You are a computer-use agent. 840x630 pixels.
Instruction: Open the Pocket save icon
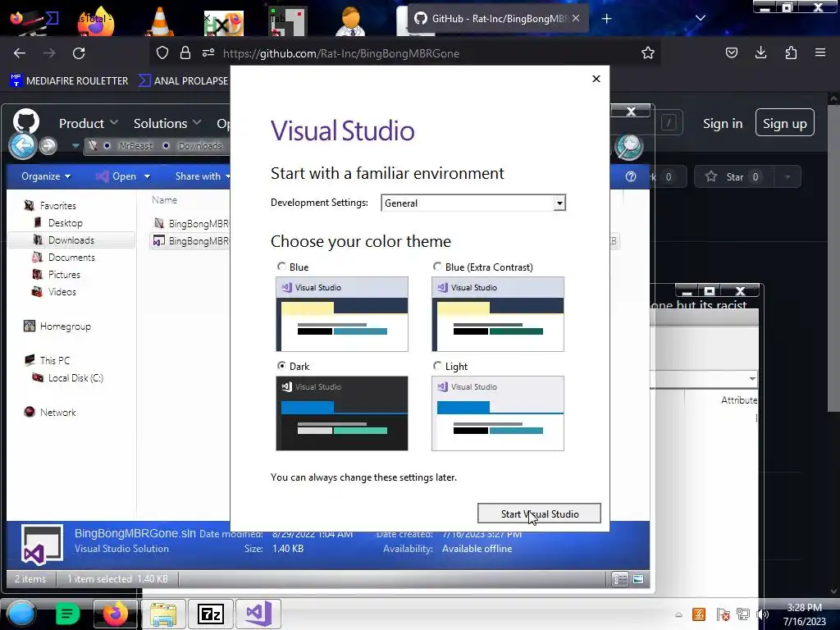click(731, 52)
